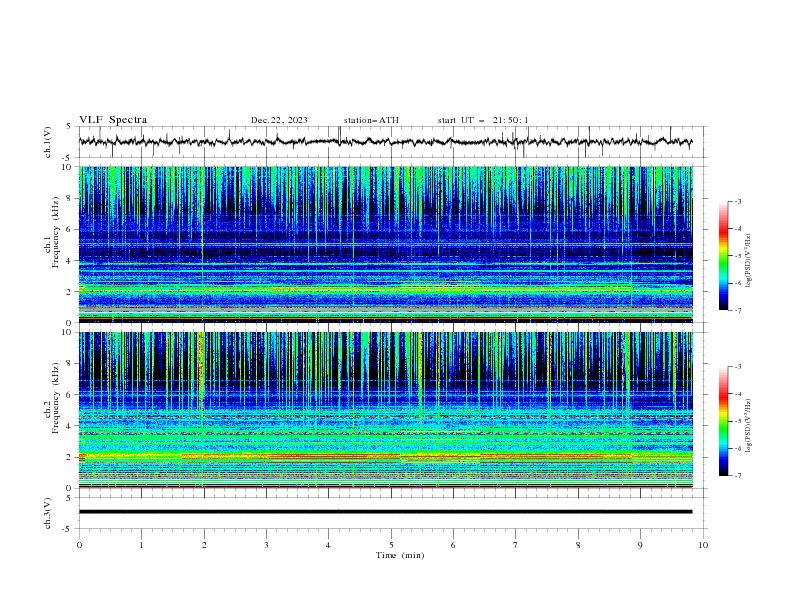Click time axis tick label "5"
Screen dimensions: 792x612
[391, 545]
